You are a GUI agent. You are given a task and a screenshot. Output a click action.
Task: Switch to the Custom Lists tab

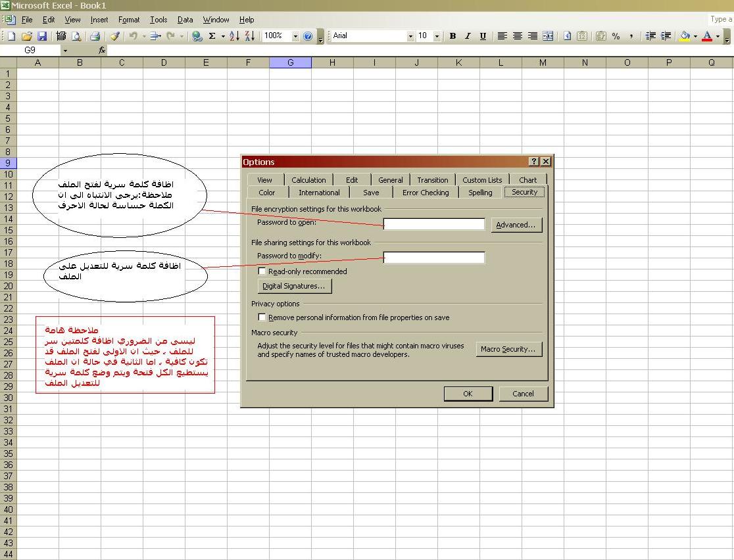coord(482,179)
